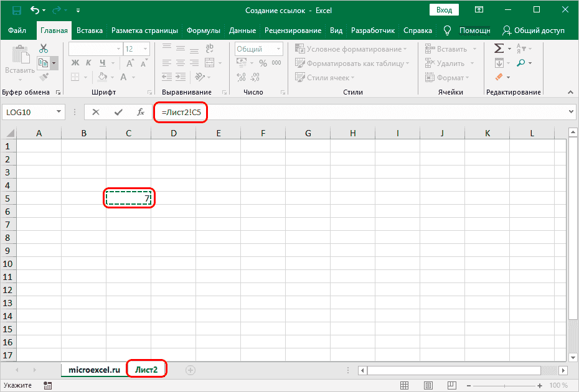
Task: Click inside the formula bar text field
Action: (x=374, y=112)
